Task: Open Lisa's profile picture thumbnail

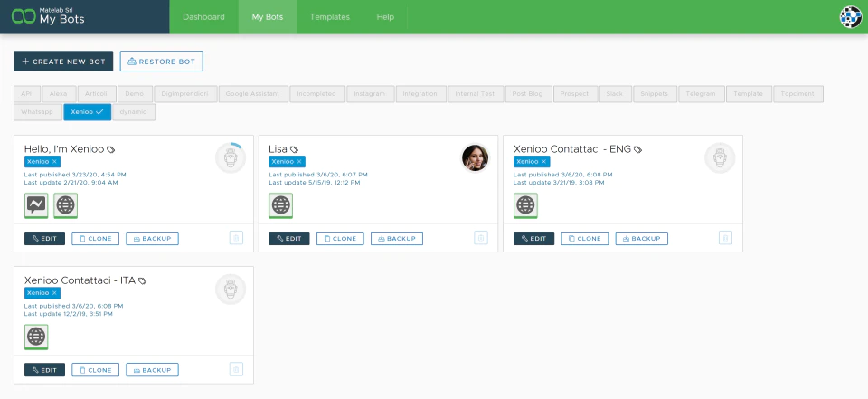Action: (x=475, y=158)
